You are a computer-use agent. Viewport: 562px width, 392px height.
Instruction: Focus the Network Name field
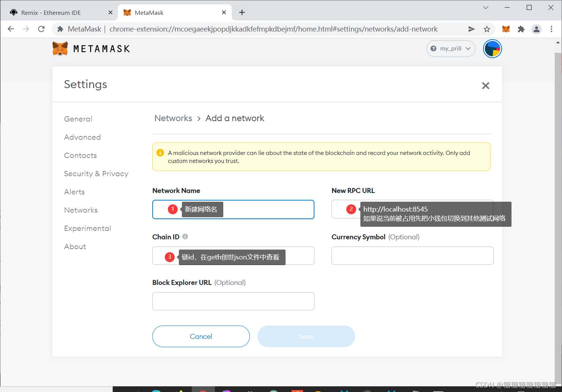233,209
